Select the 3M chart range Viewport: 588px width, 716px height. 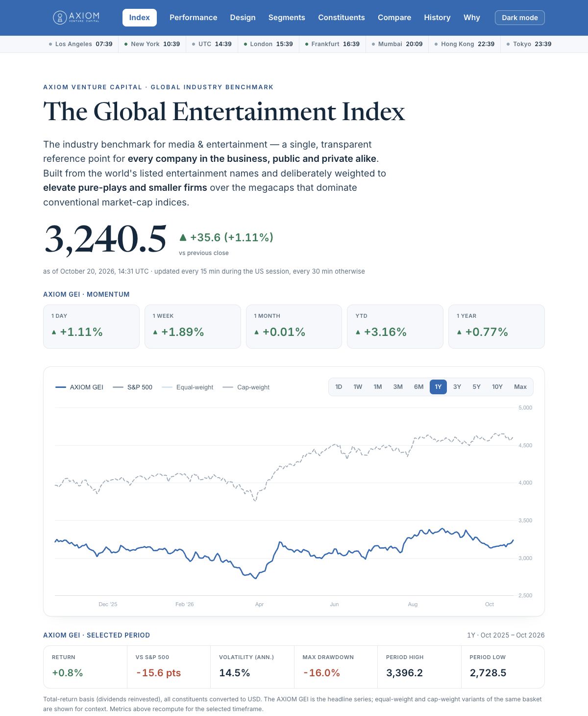[x=398, y=387]
